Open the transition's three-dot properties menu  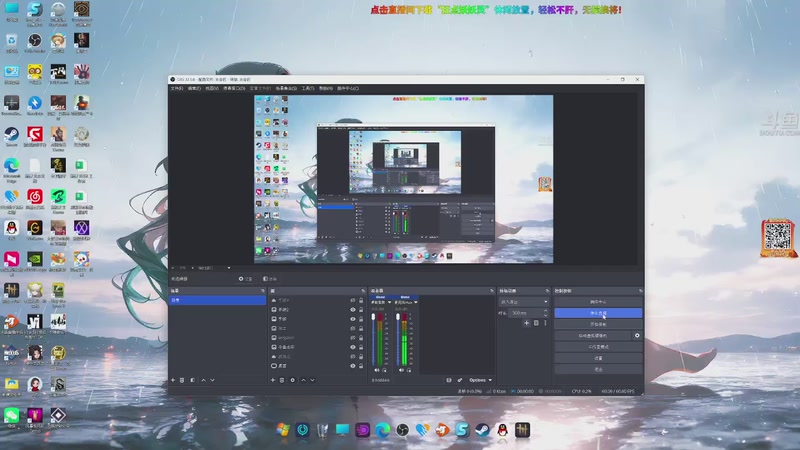pyautogui.click(x=545, y=323)
